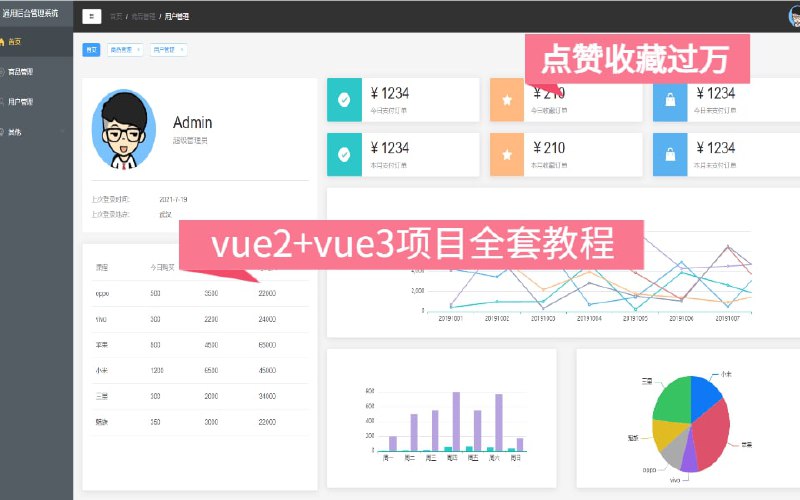Click the teal checkmark icon in second-row card
Image resolution: width=800 pixels, height=500 pixels.
pos(344,154)
